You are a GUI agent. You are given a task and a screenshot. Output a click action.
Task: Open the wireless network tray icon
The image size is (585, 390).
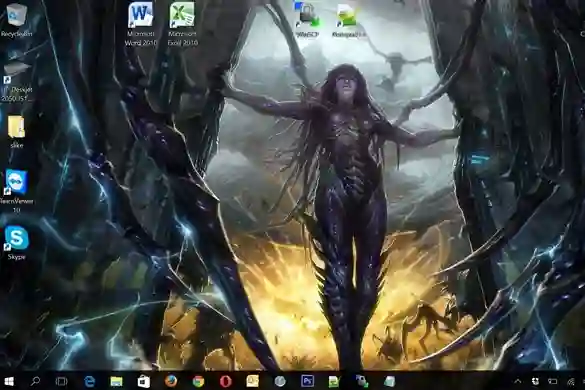[x=571, y=381]
